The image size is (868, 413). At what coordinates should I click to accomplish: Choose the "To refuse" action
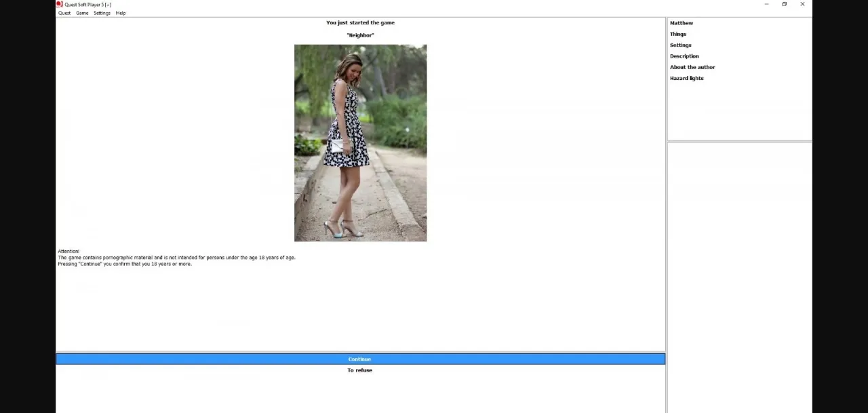click(359, 370)
